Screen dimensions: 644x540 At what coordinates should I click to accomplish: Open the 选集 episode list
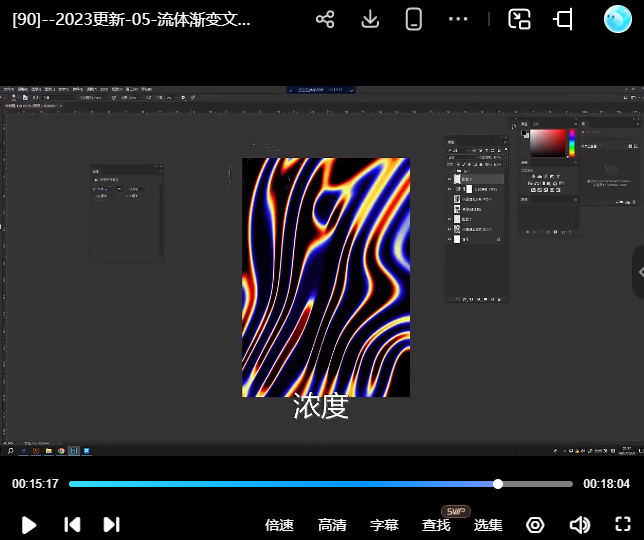click(x=488, y=525)
